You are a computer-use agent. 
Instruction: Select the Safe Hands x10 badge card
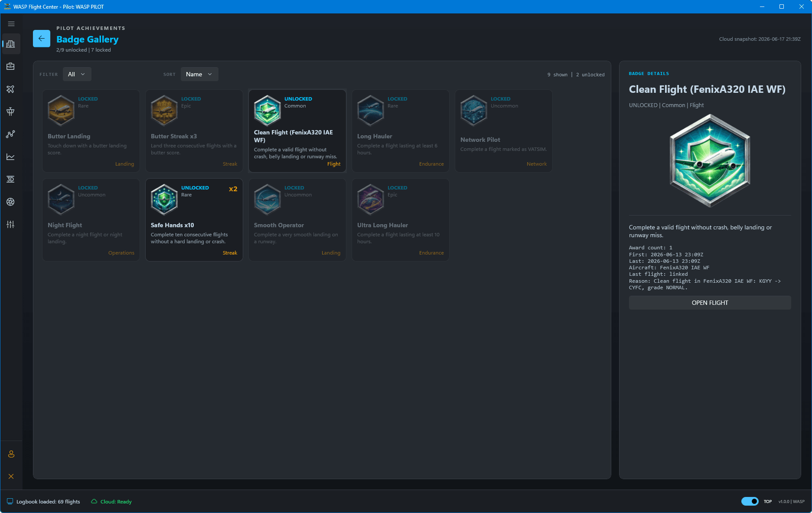(194, 220)
